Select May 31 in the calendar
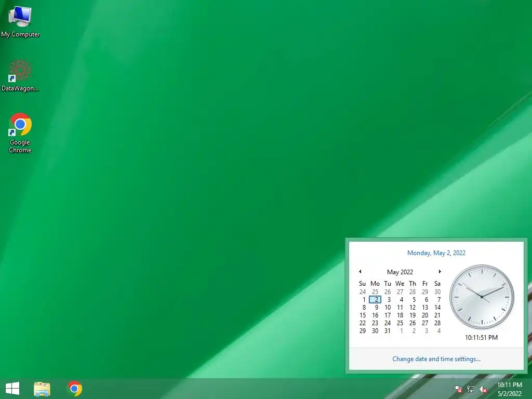This screenshot has height=399, width=532. coord(388,331)
